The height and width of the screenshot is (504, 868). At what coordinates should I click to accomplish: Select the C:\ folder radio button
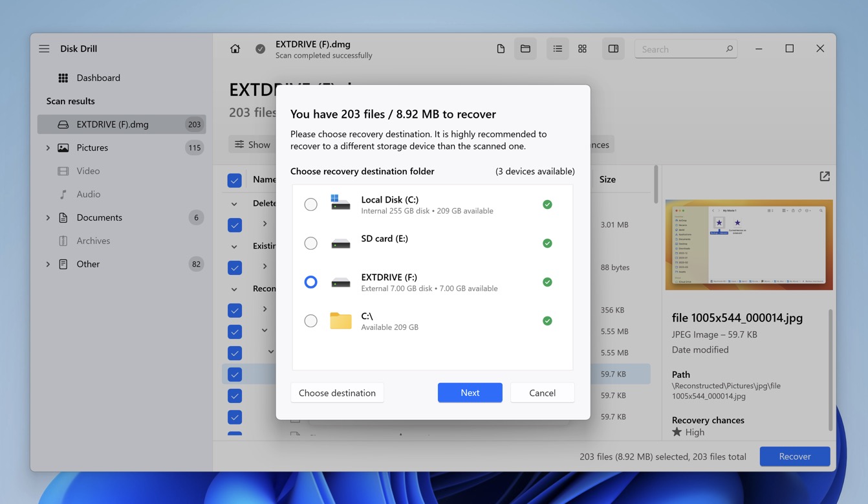[310, 321]
